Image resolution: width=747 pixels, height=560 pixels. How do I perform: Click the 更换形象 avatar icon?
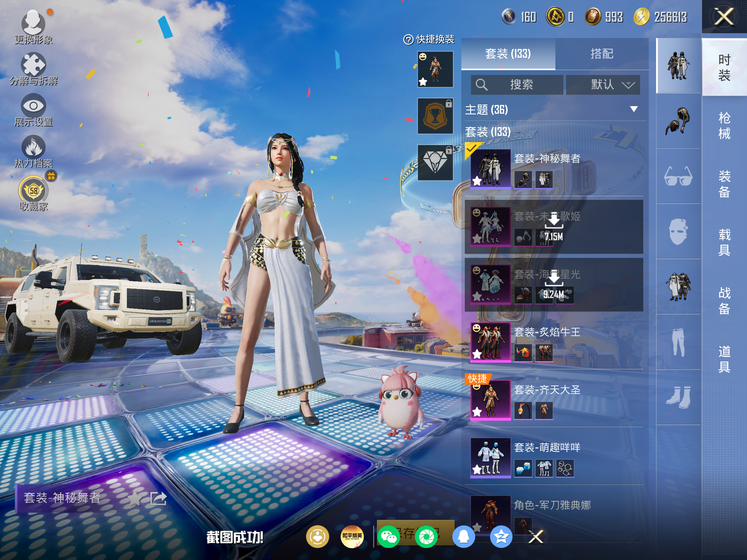pos(33,24)
